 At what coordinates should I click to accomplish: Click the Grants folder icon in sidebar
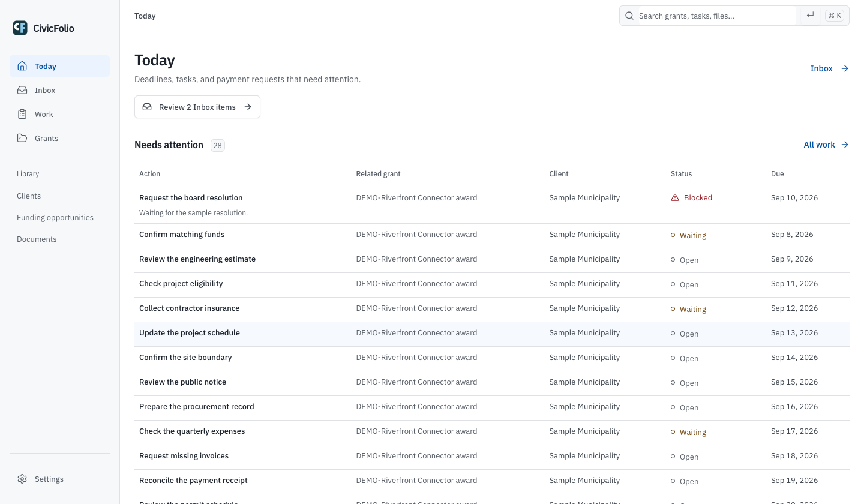(x=22, y=138)
